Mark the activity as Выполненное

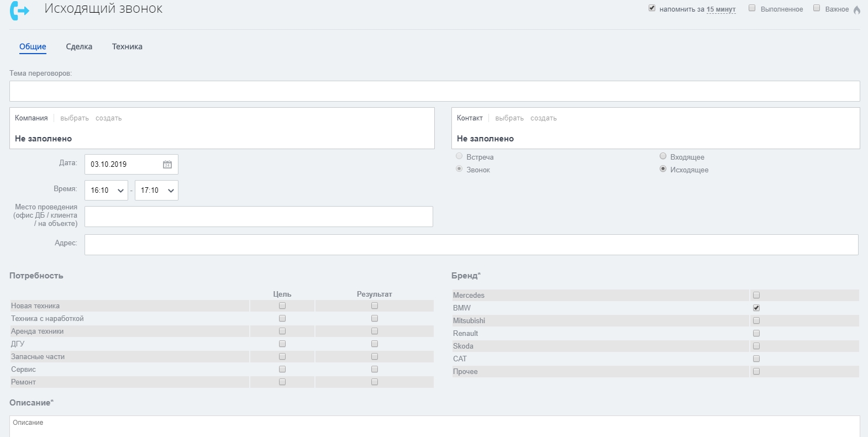point(752,8)
